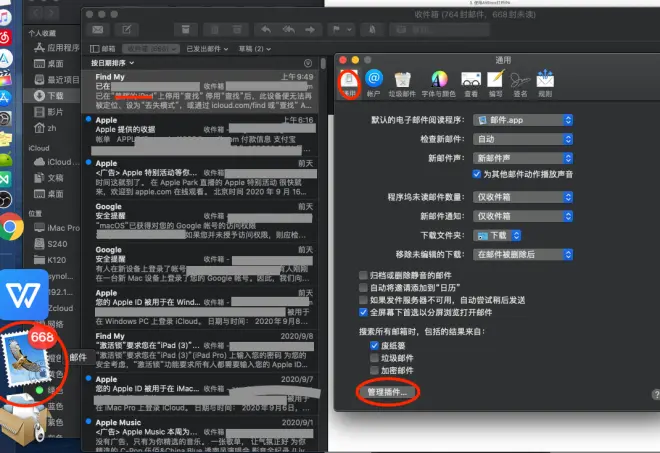Open the 签名 preferences tab

pyautogui.click(x=520, y=84)
